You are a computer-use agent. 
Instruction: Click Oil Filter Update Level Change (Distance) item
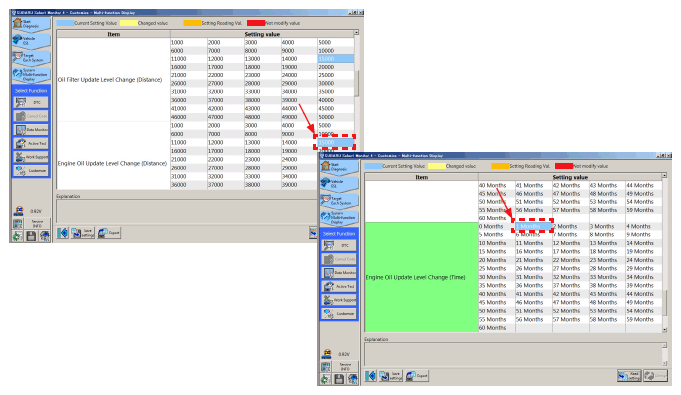click(x=113, y=80)
